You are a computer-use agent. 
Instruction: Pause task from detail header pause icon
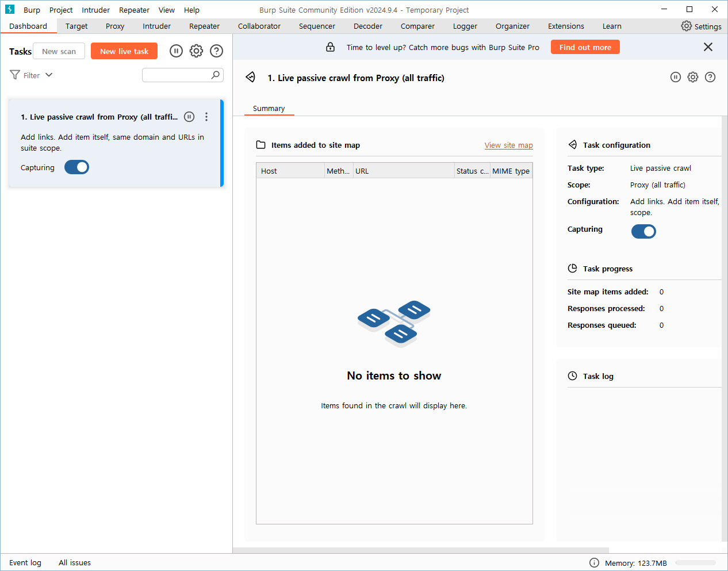tap(676, 77)
